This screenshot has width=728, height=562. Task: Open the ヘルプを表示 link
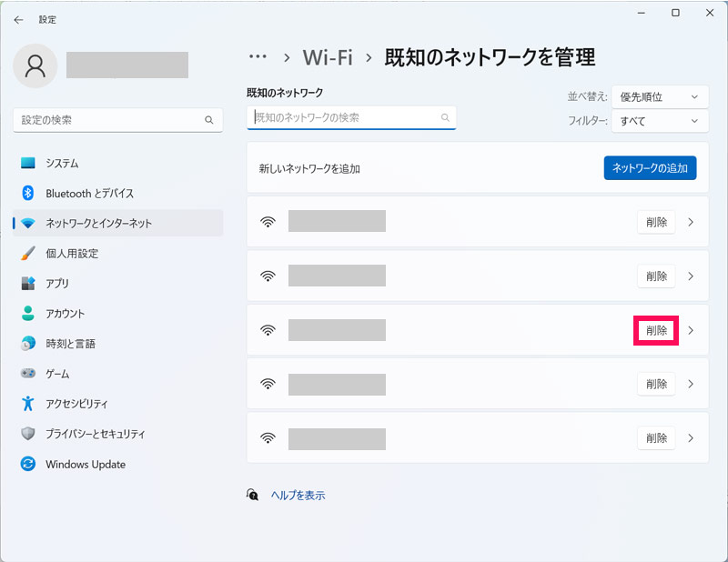click(x=298, y=496)
